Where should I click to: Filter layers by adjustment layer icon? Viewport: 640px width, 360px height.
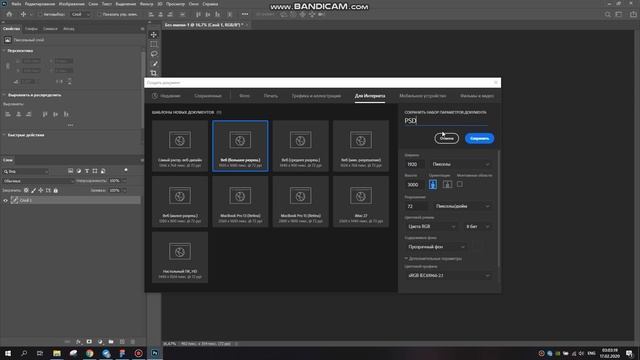pyautogui.click(x=79, y=171)
